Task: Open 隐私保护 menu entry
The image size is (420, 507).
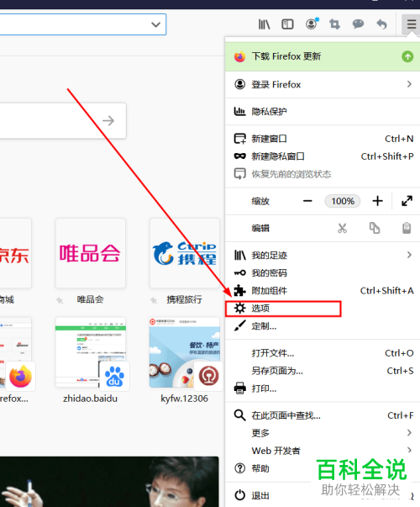Action: [323, 112]
